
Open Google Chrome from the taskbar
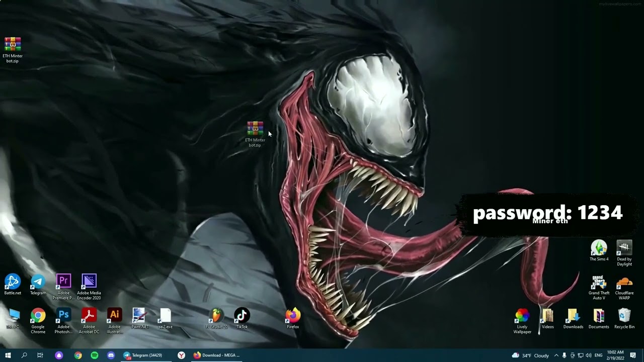78,355
